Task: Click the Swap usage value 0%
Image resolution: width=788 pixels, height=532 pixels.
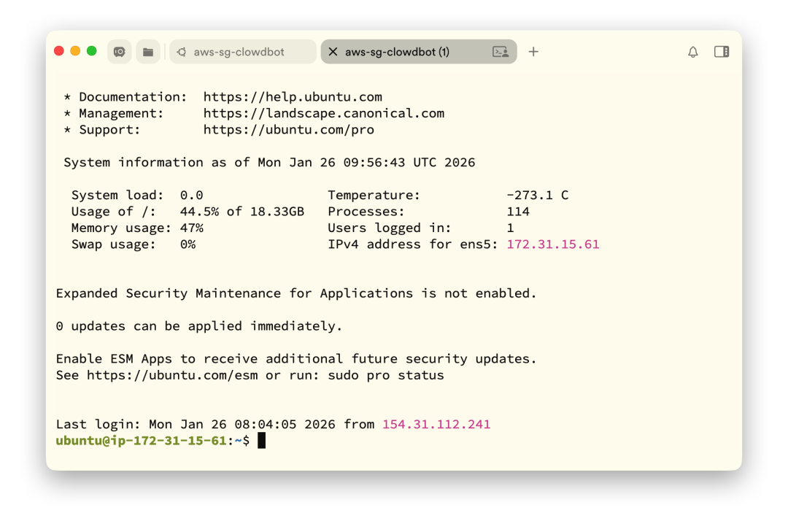Action: pyautogui.click(x=188, y=244)
